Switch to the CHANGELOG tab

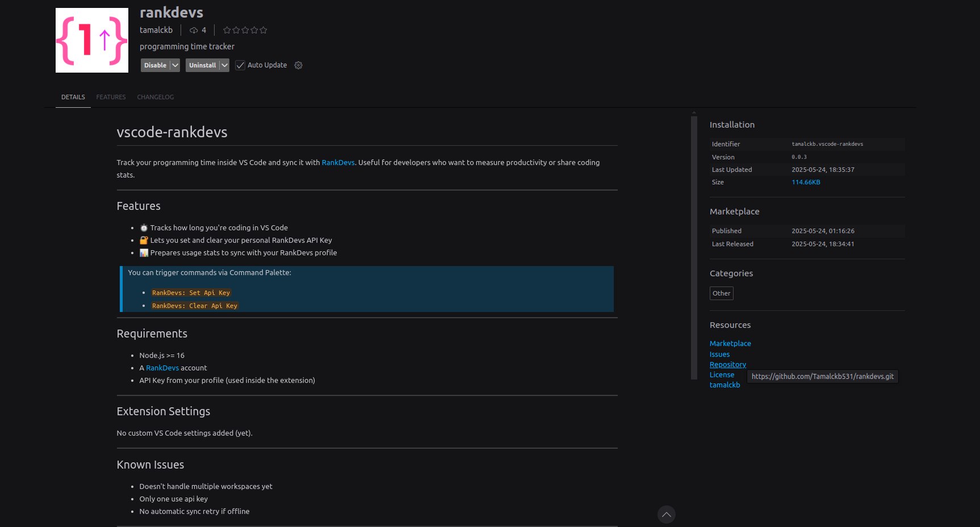tap(156, 97)
